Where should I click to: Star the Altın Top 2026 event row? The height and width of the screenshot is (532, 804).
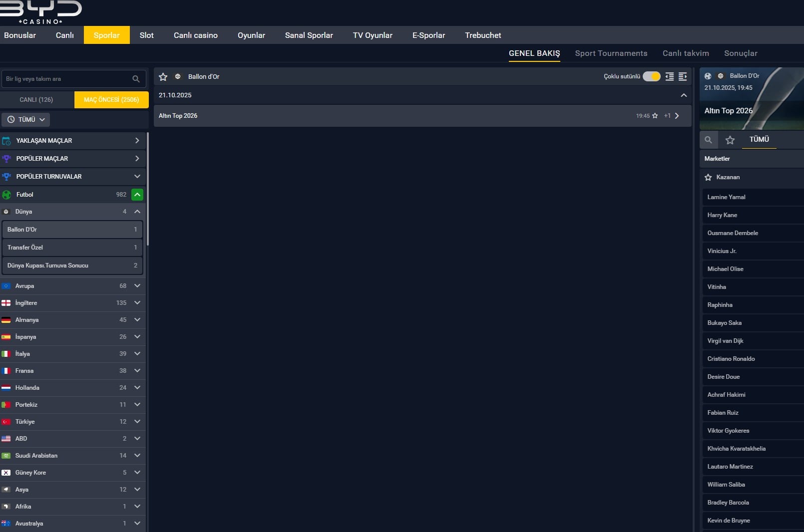[655, 116]
